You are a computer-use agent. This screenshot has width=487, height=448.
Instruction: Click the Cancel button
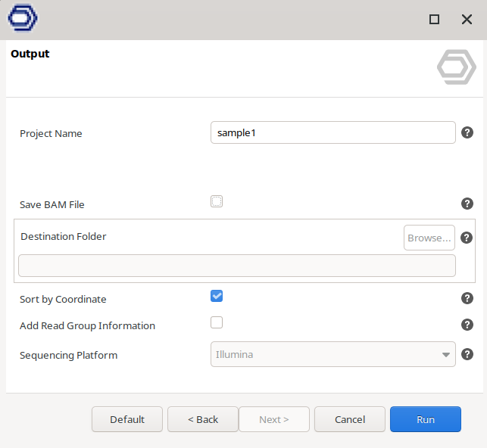(x=350, y=419)
